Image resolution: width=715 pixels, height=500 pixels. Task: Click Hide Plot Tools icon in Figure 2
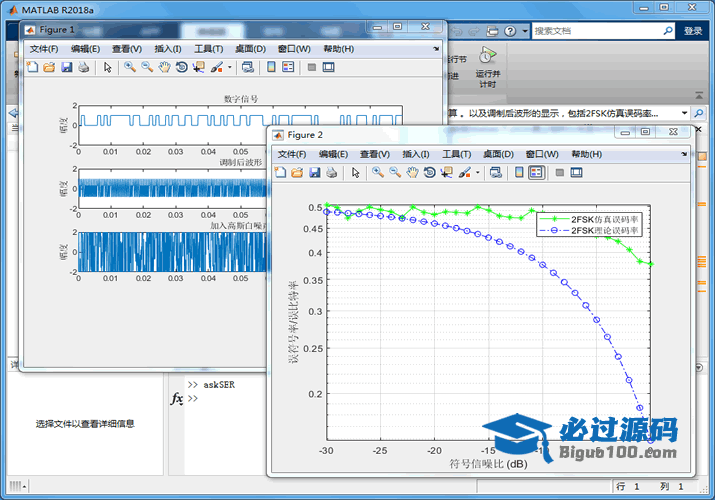click(560, 173)
